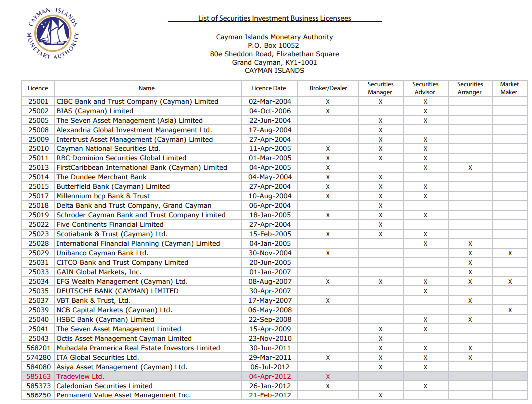Select 'Butterfield Bank (Cayman) Limited'

(x=113, y=186)
